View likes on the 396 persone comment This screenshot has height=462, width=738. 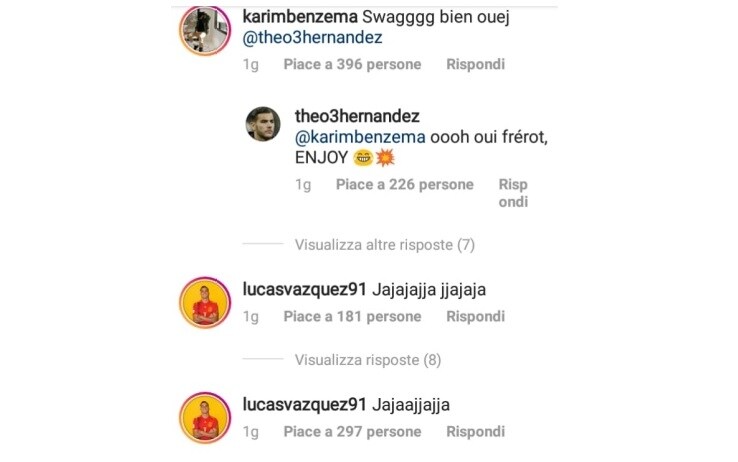pos(352,64)
